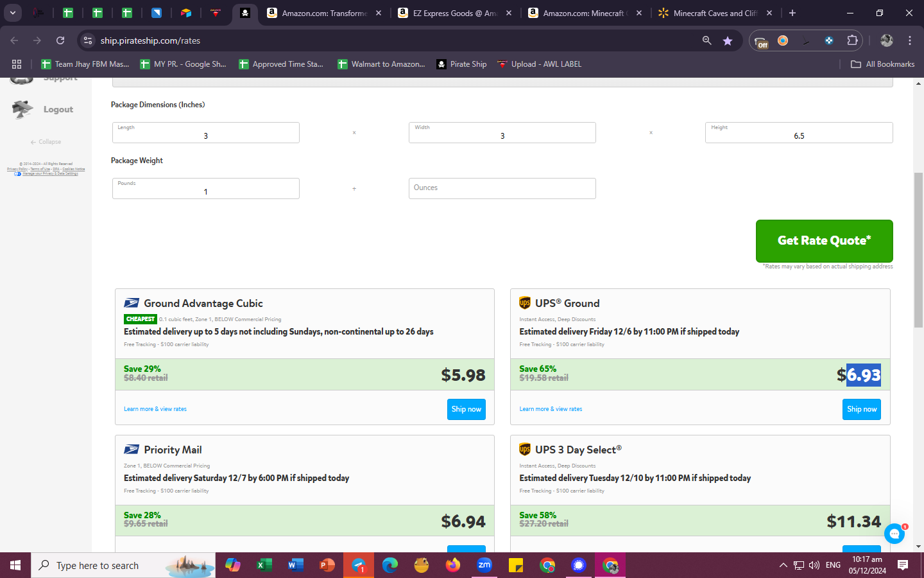Open the Chrome profile avatar
Screen dimensions: 924x578
tap(887, 40)
